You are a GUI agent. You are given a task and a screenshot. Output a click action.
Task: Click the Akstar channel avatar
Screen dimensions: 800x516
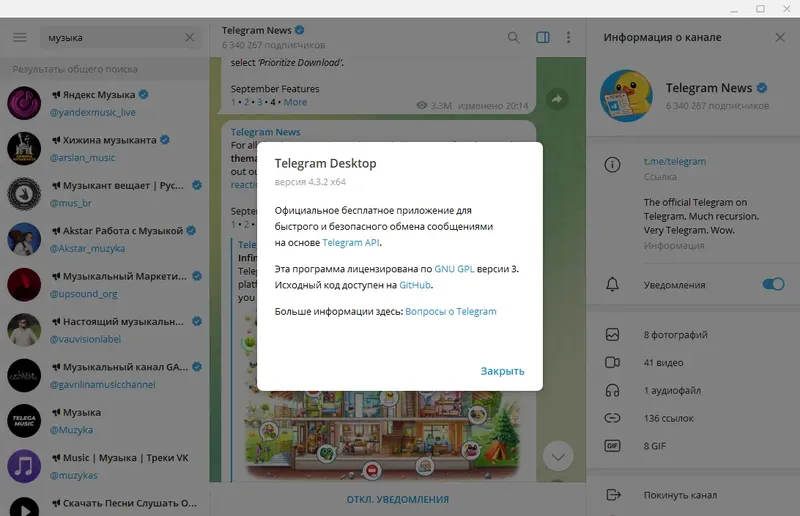[x=24, y=239]
